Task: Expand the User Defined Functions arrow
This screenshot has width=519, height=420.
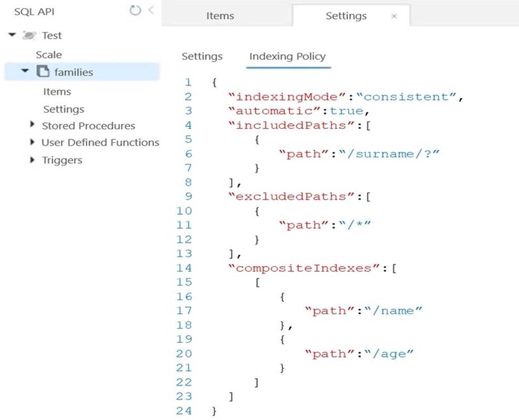Action: tap(34, 142)
